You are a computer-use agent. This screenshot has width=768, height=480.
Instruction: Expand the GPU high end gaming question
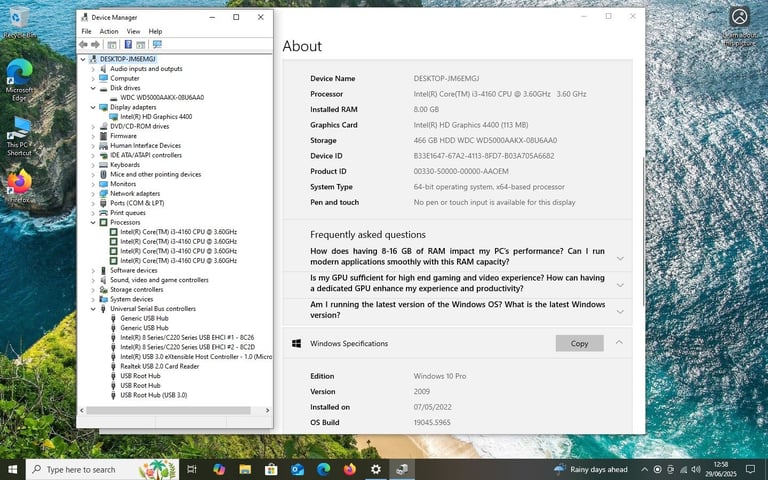coord(620,285)
